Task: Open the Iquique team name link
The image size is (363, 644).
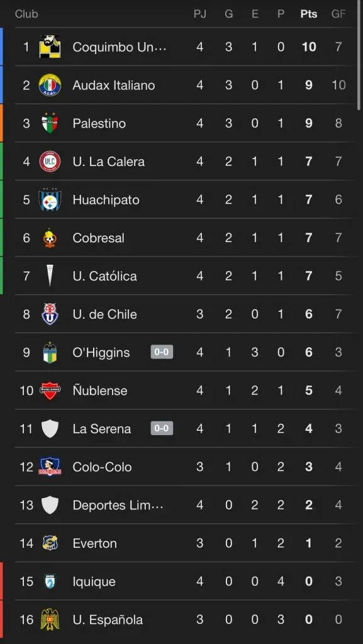Action: (x=94, y=582)
